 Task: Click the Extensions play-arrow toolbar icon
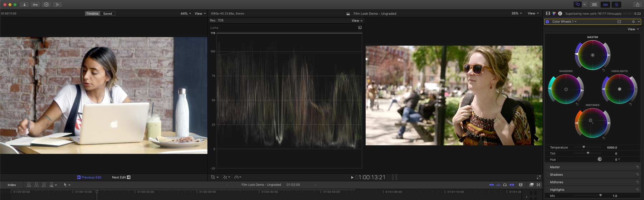point(57,5)
